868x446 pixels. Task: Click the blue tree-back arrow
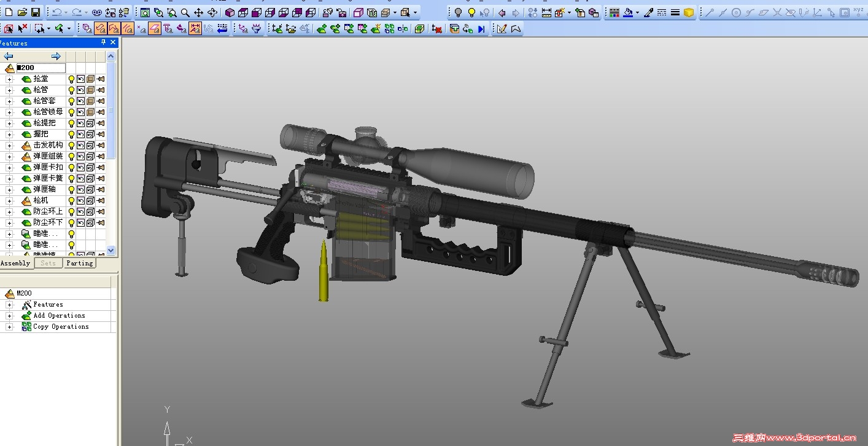click(9, 56)
